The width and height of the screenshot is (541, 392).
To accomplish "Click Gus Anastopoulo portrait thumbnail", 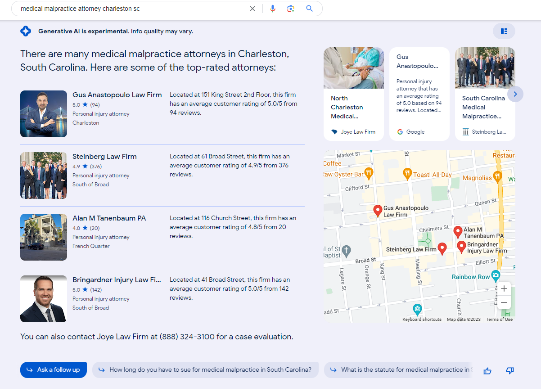I will coord(44,114).
